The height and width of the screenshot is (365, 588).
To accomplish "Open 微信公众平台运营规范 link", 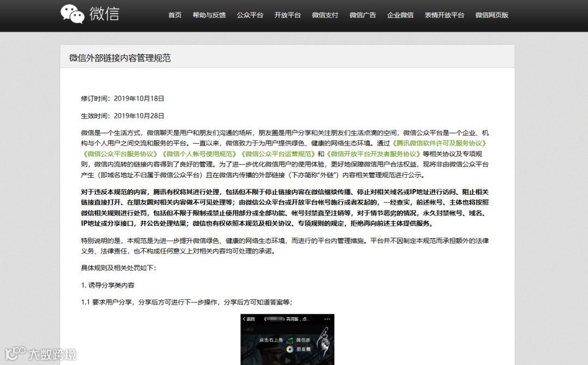I will pos(278,153).
